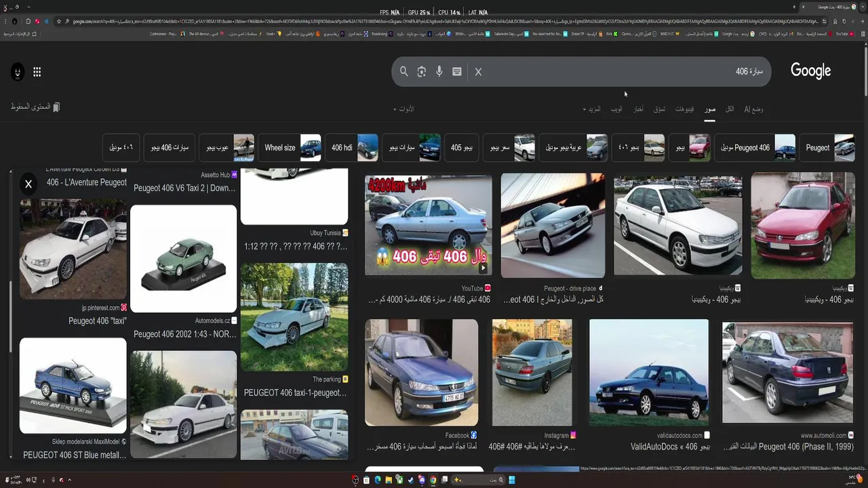The height and width of the screenshot is (488, 868).
Task: Open saved content (المحتوى المحفوظ)
Action: coord(36,107)
